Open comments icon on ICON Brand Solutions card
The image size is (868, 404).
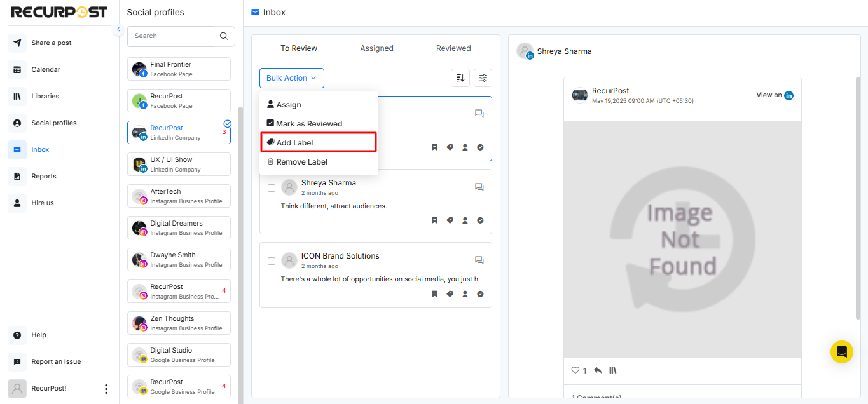pos(479,260)
